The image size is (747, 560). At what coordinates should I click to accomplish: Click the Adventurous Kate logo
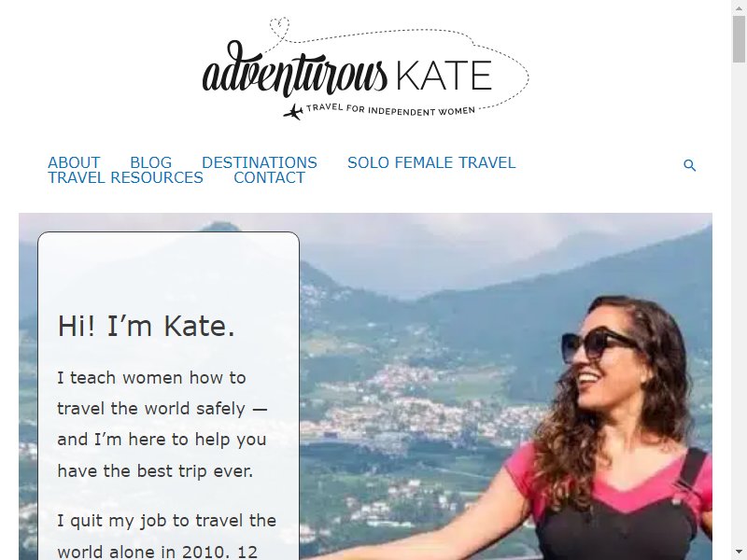366,68
